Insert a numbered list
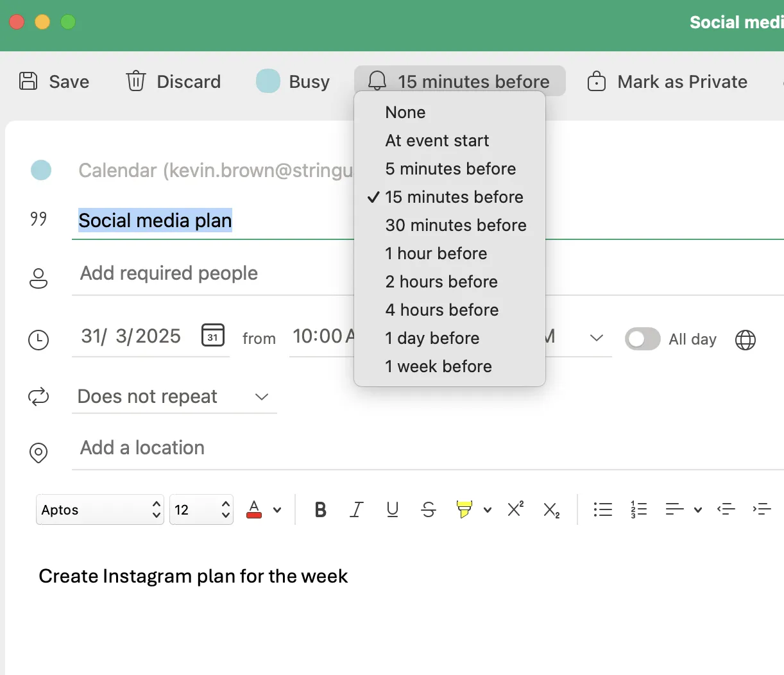784x675 pixels. click(x=638, y=509)
